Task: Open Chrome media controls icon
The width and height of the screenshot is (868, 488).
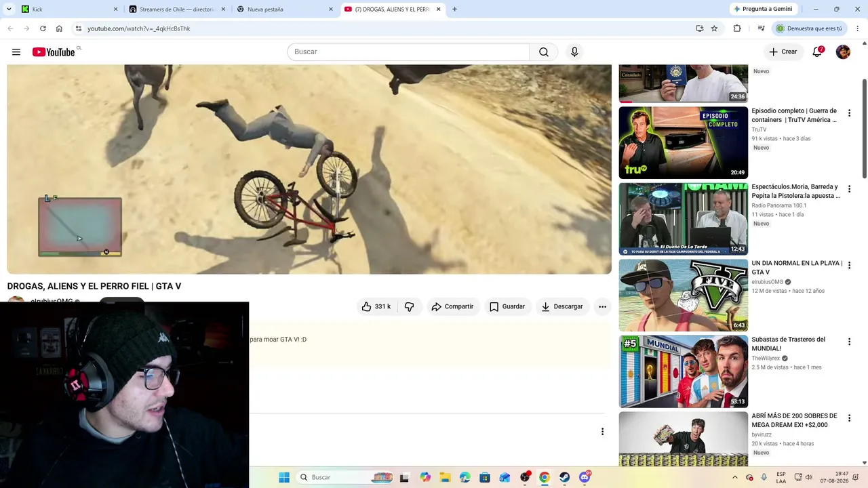Action: 761,28
